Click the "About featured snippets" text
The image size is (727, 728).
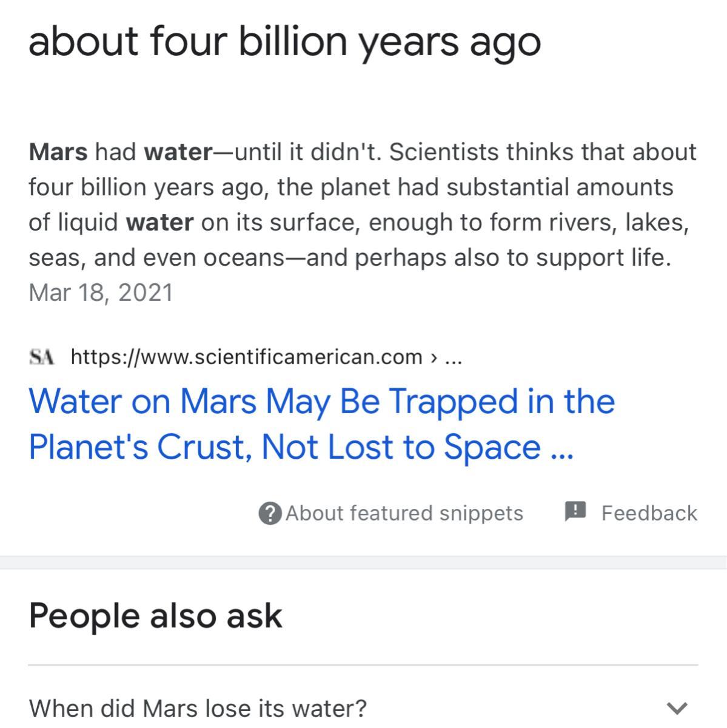pyautogui.click(x=404, y=513)
